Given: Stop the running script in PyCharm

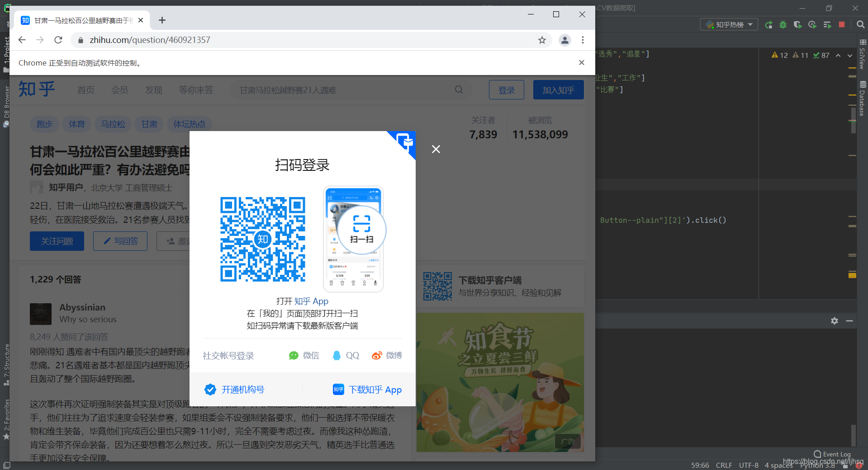Looking at the screenshot, I should pyautogui.click(x=842, y=24).
